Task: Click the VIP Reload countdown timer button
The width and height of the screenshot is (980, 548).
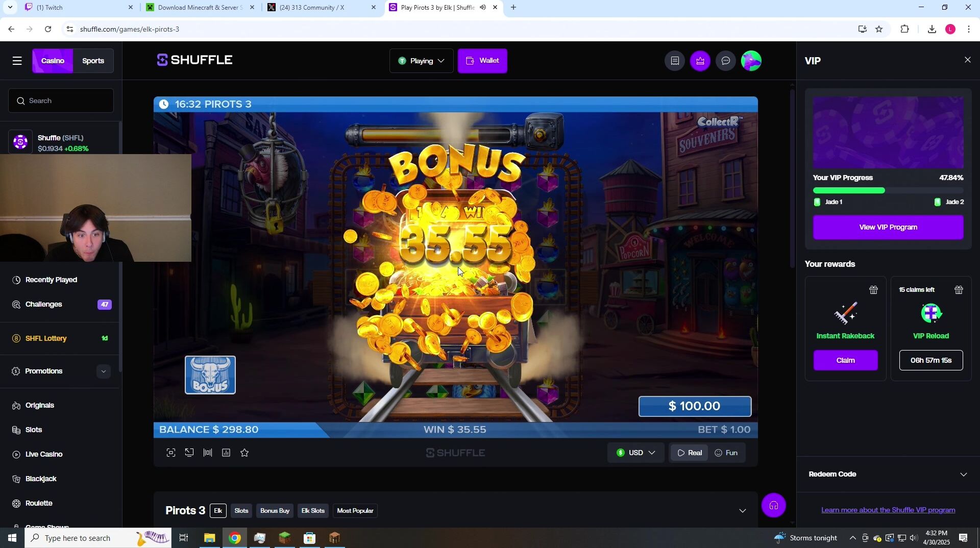Action: click(x=931, y=361)
